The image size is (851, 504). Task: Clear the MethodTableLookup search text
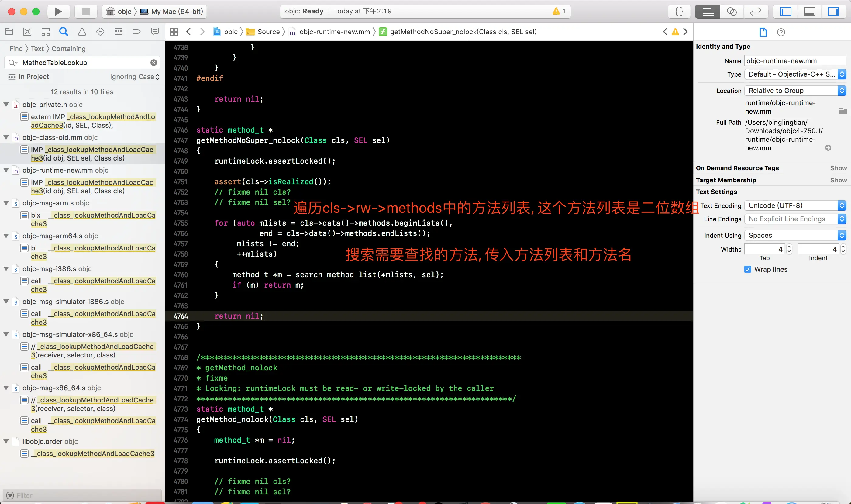(154, 63)
